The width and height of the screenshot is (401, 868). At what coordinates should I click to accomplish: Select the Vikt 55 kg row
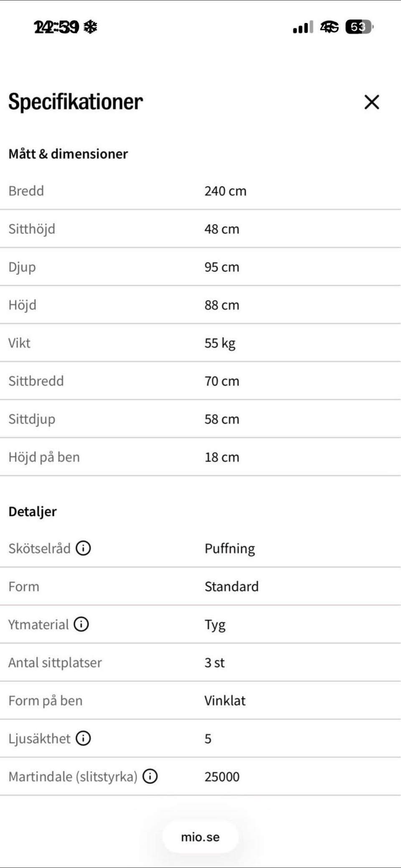(200, 343)
